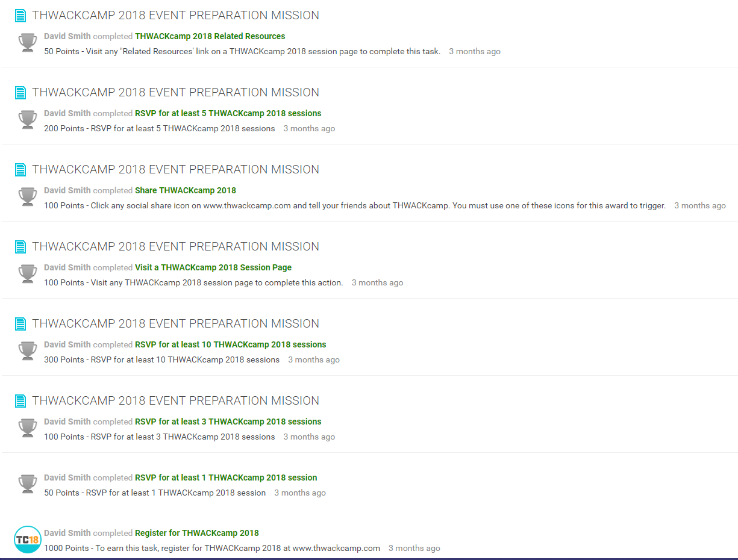Open the mission title above the Share THWACKcamp 2018 entry
The height and width of the screenshot is (560, 738).
tap(176, 170)
